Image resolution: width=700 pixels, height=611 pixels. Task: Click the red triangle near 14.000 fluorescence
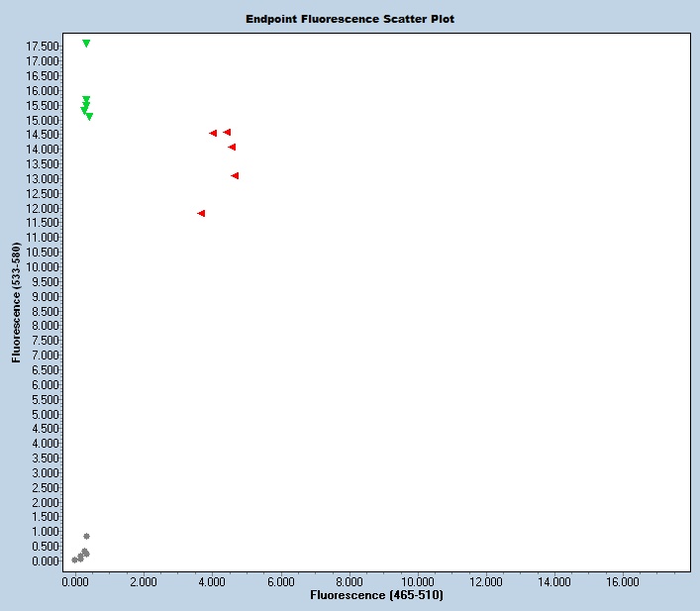[232, 147]
